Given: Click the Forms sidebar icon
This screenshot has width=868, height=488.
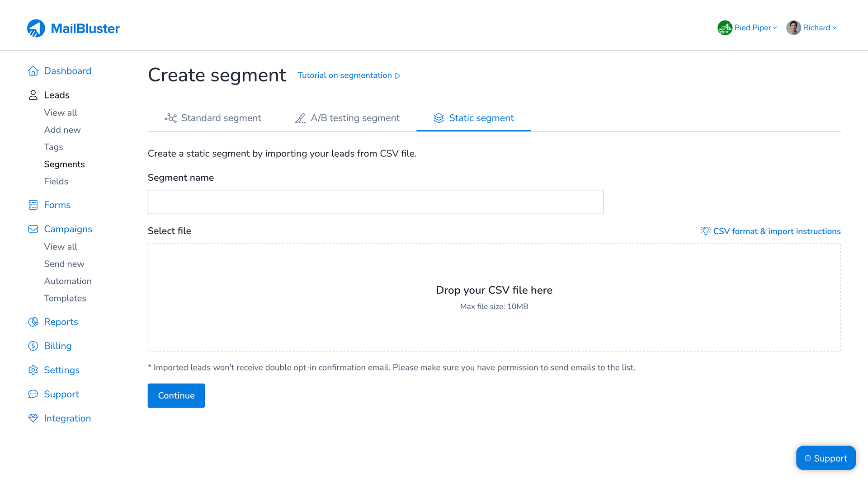Looking at the screenshot, I should click(x=33, y=205).
